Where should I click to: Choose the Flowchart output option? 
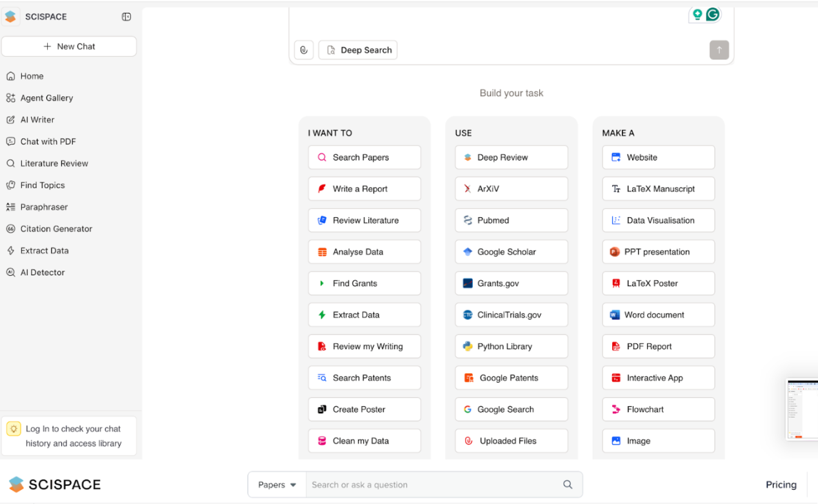658,409
